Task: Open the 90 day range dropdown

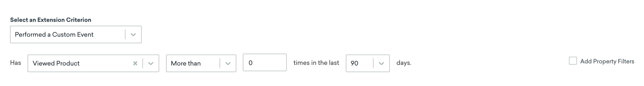Action: (368, 63)
